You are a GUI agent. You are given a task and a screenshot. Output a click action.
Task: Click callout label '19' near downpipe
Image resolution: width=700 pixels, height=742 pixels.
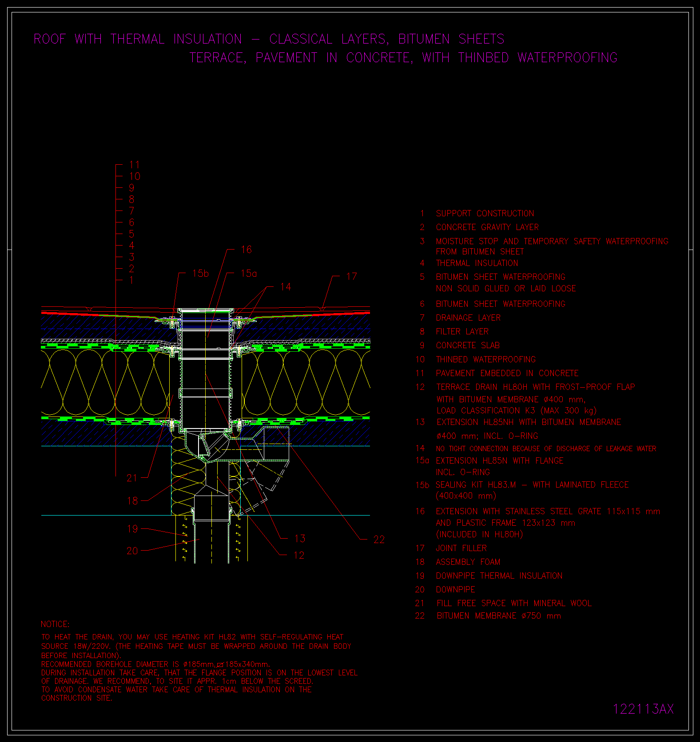132,529
